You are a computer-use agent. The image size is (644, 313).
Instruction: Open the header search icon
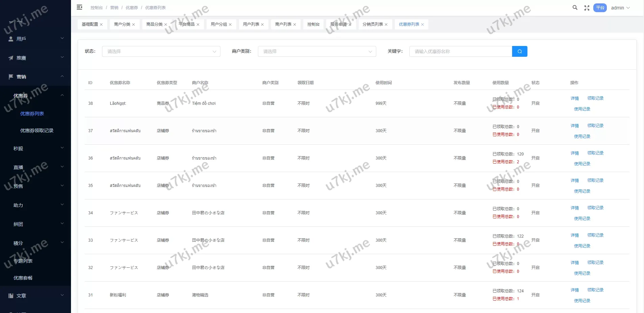(x=575, y=7)
